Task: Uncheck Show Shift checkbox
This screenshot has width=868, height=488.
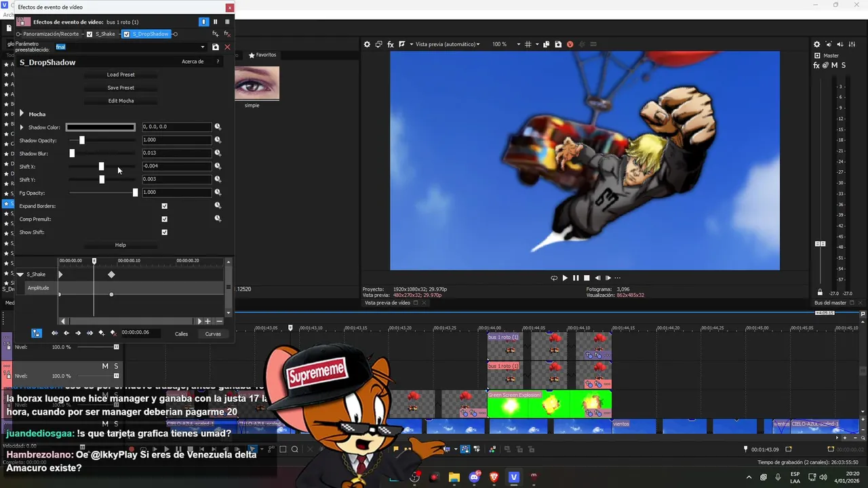Action: pos(164,232)
